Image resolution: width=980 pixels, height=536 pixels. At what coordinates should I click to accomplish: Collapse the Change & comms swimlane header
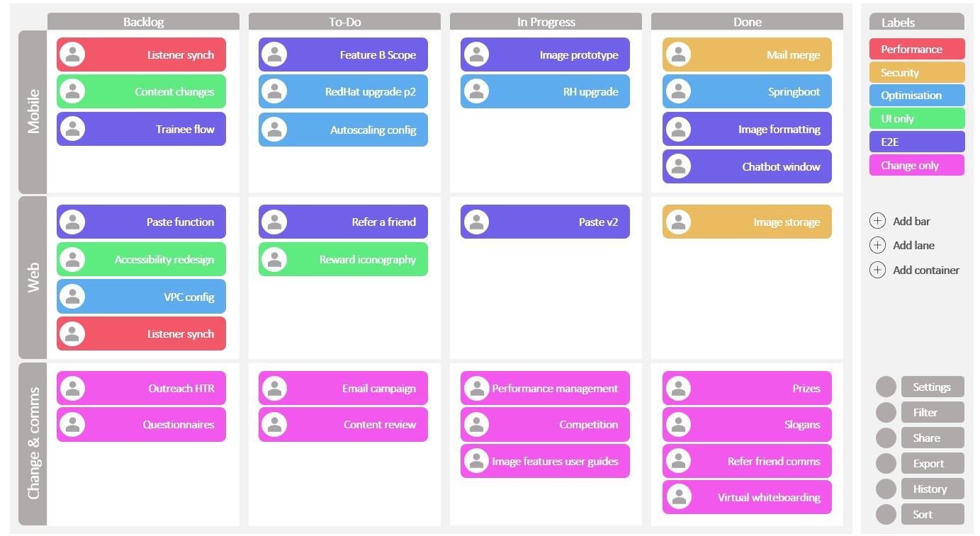[33, 444]
